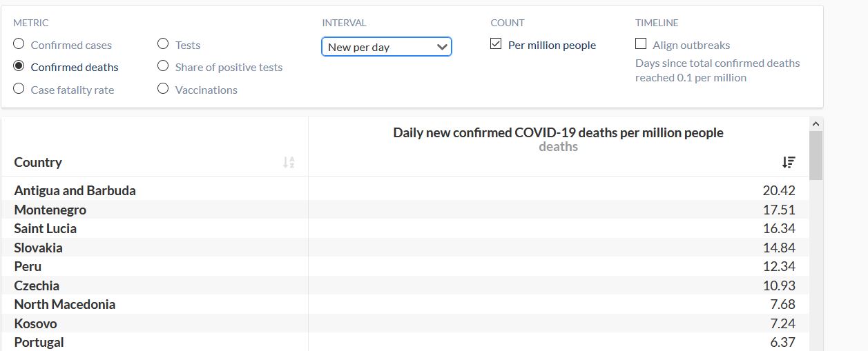Select the Tests metric option
The height and width of the screenshot is (351, 868).
point(164,44)
